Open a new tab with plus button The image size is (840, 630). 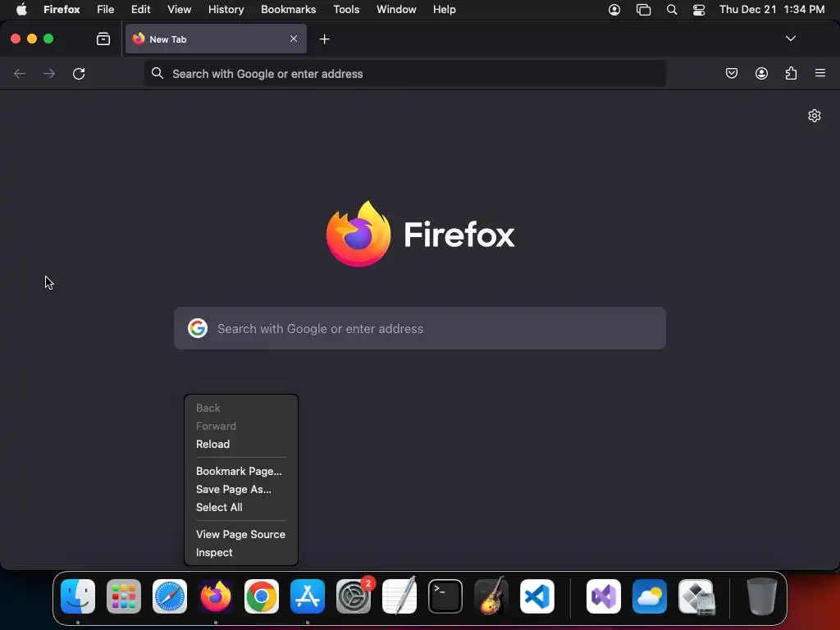pos(324,39)
